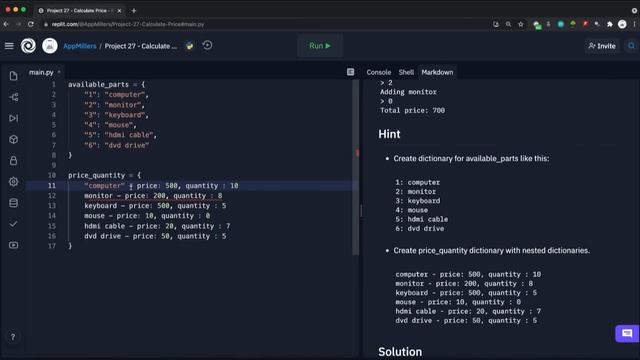Click the editor vertical scrollbar

click(x=356, y=167)
